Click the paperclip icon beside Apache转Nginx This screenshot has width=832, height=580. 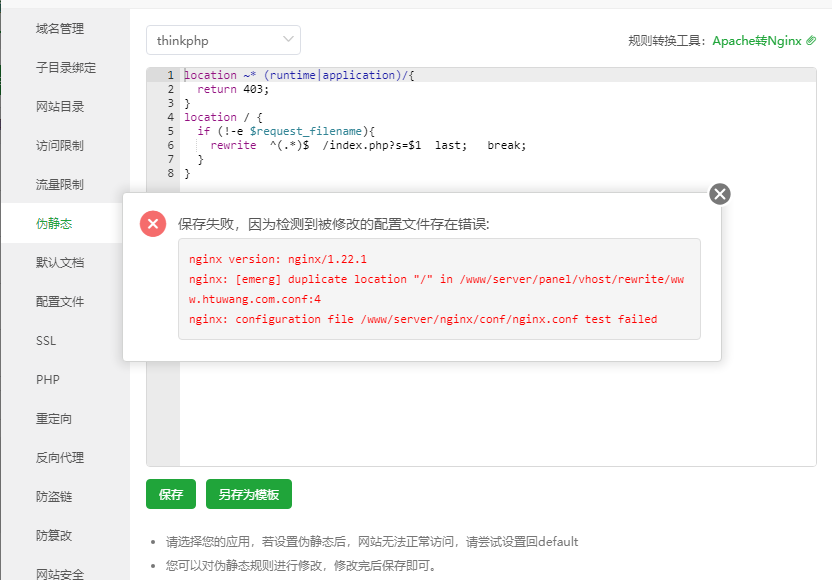811,40
